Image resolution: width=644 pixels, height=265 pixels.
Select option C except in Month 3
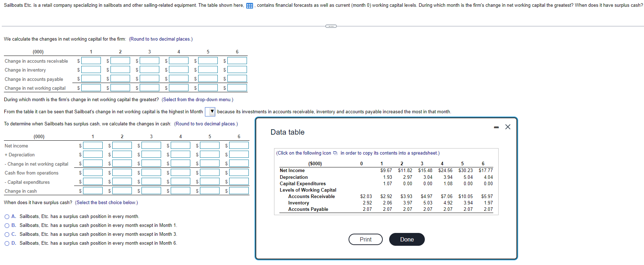(x=7, y=234)
